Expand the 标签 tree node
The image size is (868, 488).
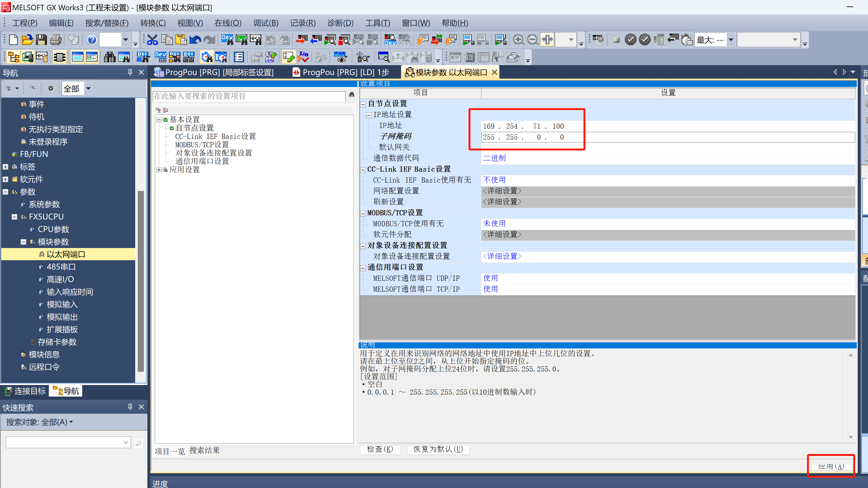5,167
